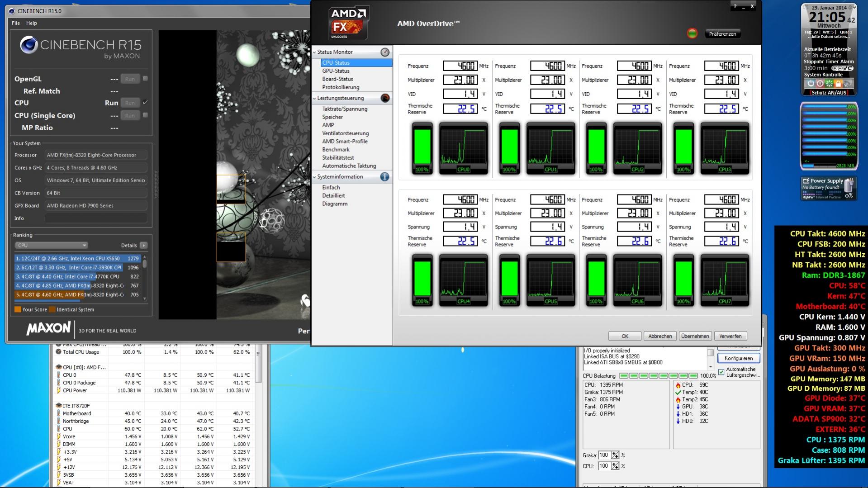Click the AMD FX Unlocked logo
The height and width of the screenshot is (488, 868).
(x=349, y=23)
